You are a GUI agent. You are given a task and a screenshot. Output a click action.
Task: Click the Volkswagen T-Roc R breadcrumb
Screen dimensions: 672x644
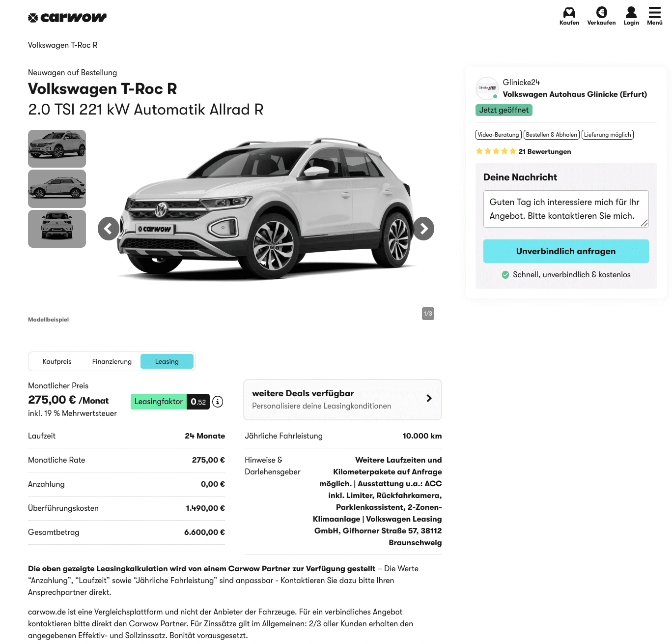[x=63, y=45]
